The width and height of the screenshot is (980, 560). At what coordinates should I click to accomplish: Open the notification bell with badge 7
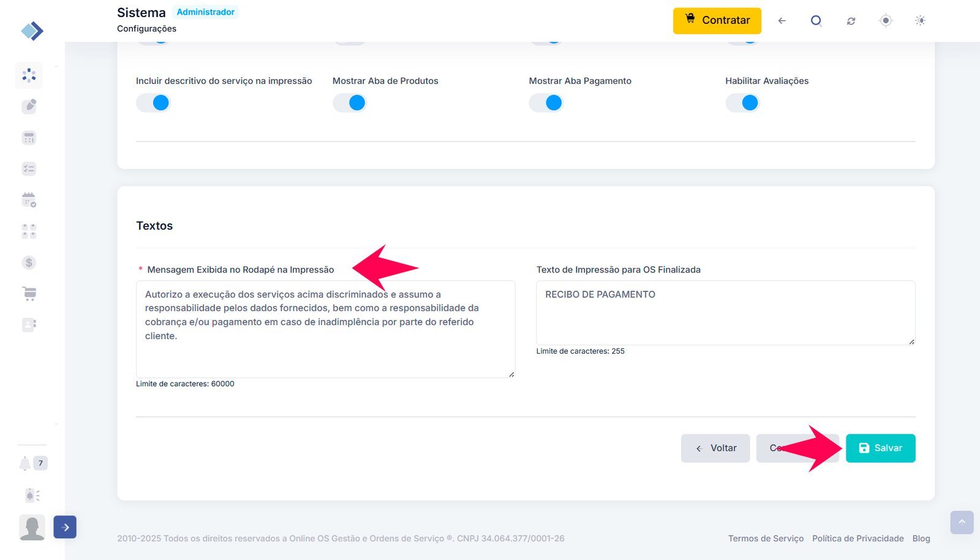25,463
